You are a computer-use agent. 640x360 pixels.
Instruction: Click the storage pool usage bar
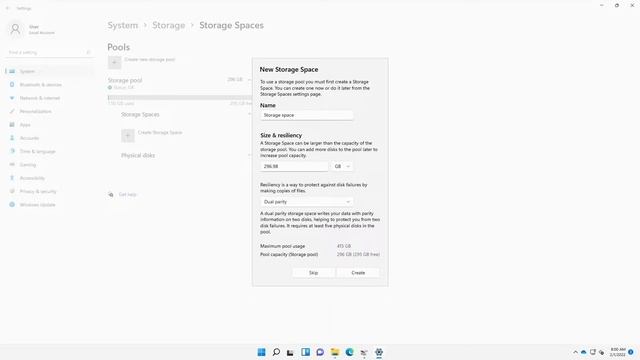pyautogui.click(x=180, y=98)
